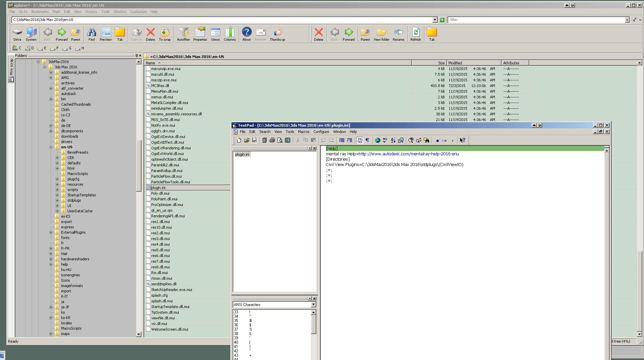This screenshot has width=644, height=360.
Task: Open the address bar dropdown
Action: [x=435, y=20]
